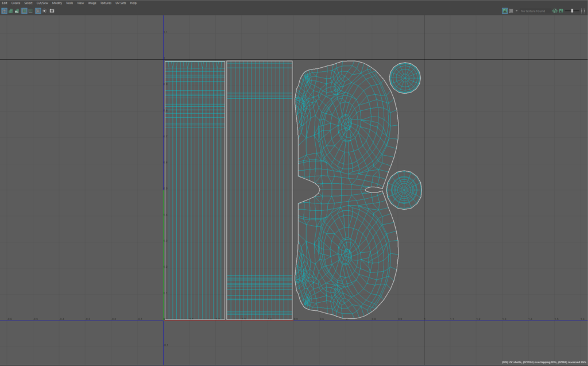This screenshot has width=588, height=366.
Task: Click the image dimming slider handle
Action: (x=572, y=11)
